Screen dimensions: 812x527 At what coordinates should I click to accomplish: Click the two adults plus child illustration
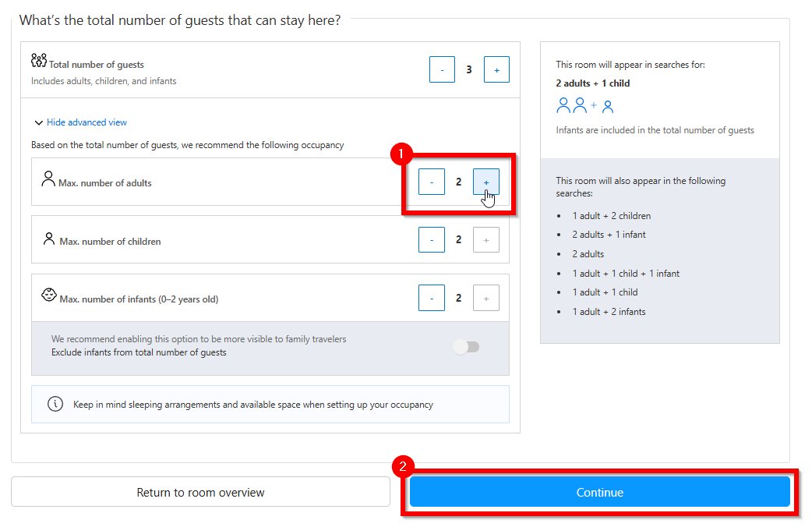pos(584,106)
